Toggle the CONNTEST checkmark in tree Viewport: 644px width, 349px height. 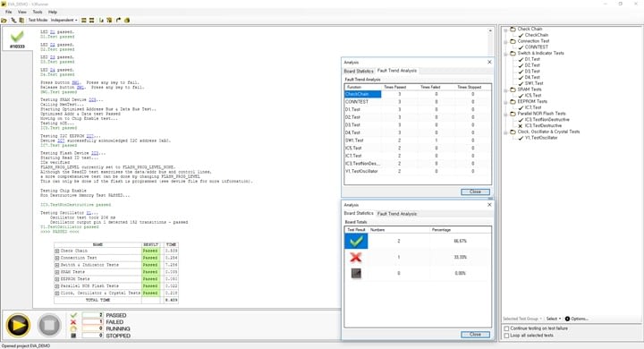click(521, 47)
